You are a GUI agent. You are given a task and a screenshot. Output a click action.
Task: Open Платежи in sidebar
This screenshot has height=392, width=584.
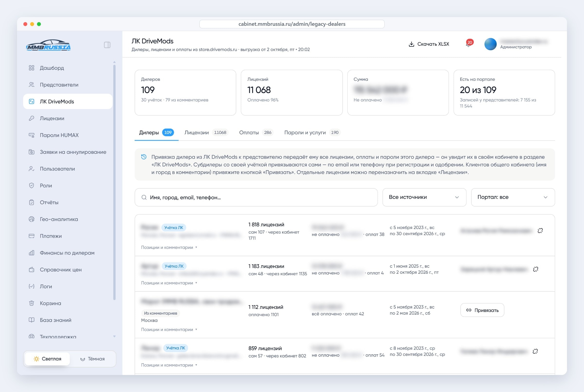68,236
